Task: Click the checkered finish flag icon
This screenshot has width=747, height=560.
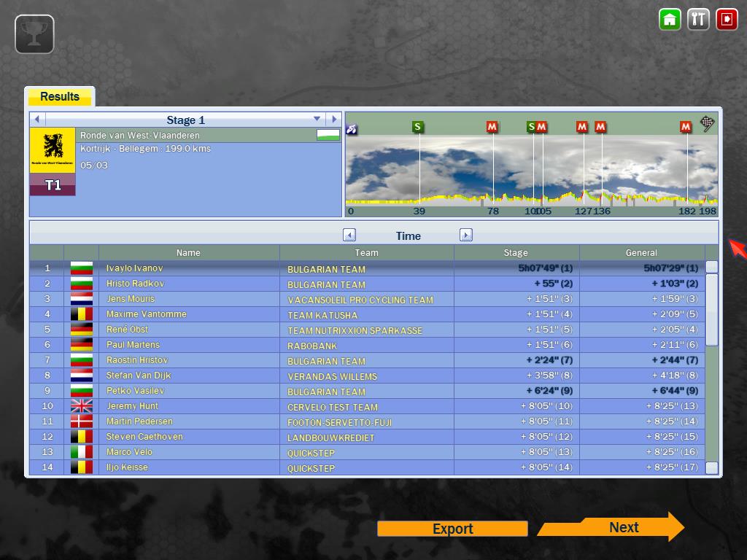Action: point(707,124)
